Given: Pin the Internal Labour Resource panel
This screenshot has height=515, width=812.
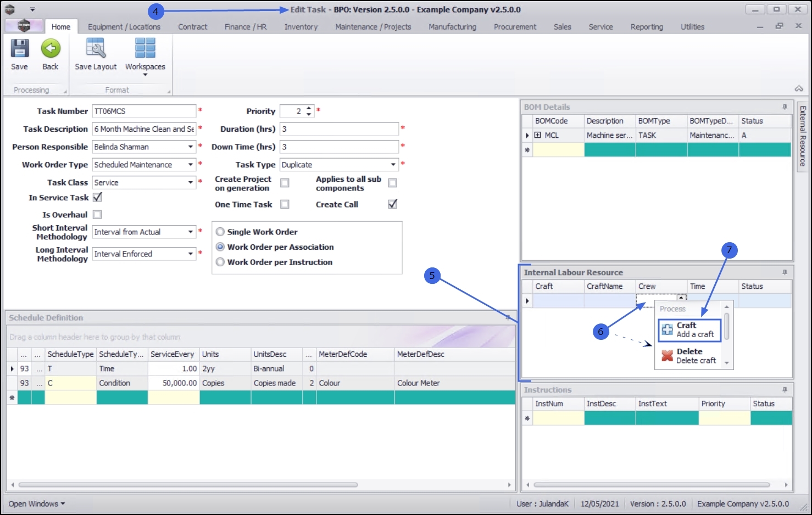Looking at the screenshot, I should 785,272.
